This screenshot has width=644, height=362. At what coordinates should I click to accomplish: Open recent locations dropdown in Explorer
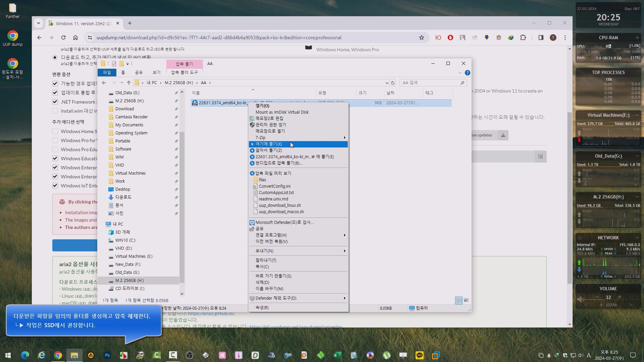(x=122, y=83)
